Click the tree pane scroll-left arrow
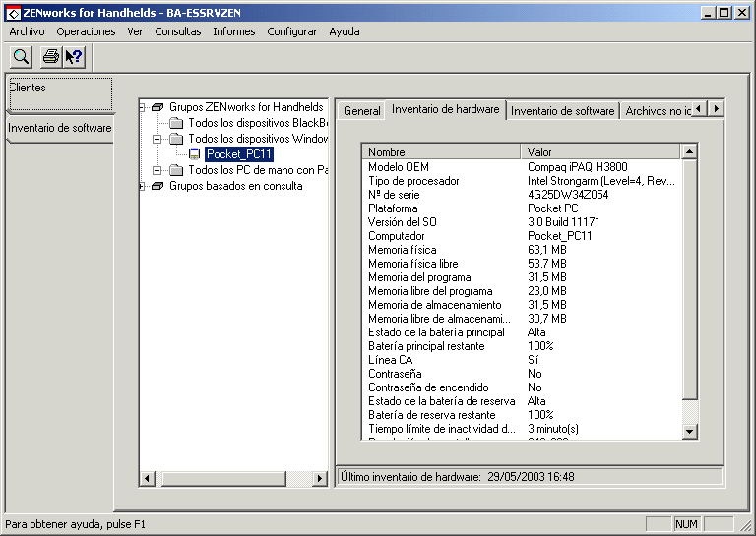The width and height of the screenshot is (756, 536). (147, 479)
